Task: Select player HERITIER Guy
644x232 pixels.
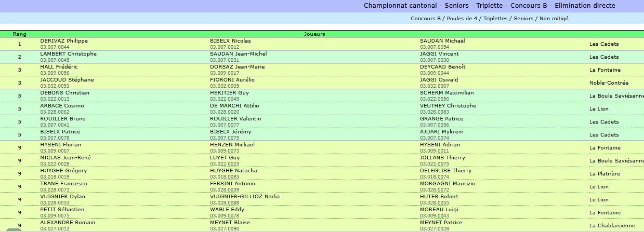Action: click(x=225, y=92)
